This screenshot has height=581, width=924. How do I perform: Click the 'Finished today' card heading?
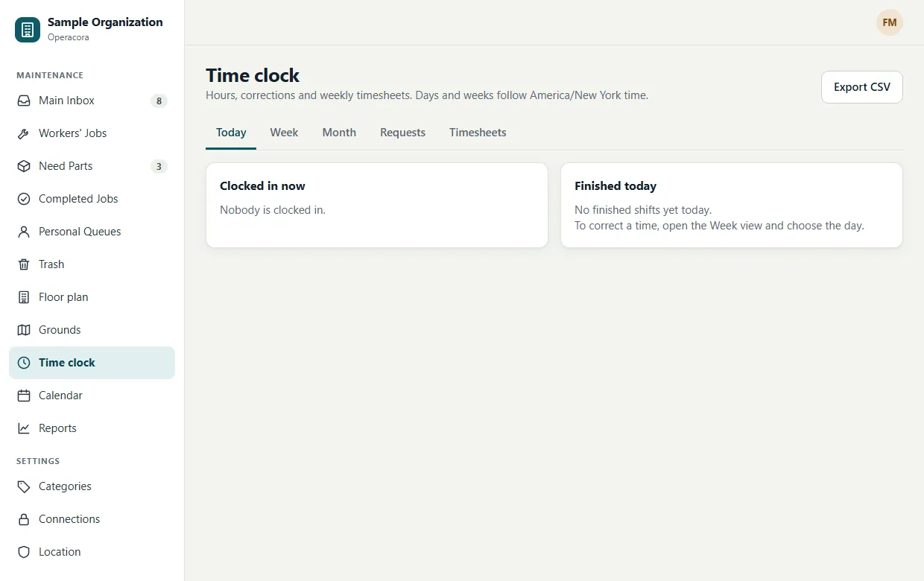616,186
